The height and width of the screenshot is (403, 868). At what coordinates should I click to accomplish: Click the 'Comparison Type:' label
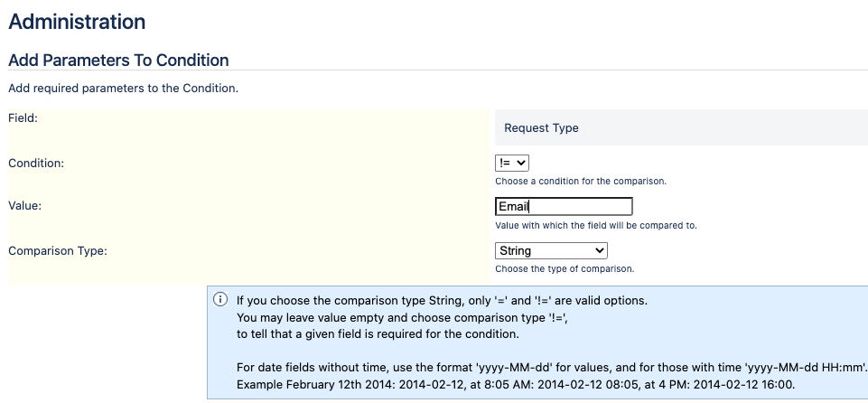[x=58, y=251]
